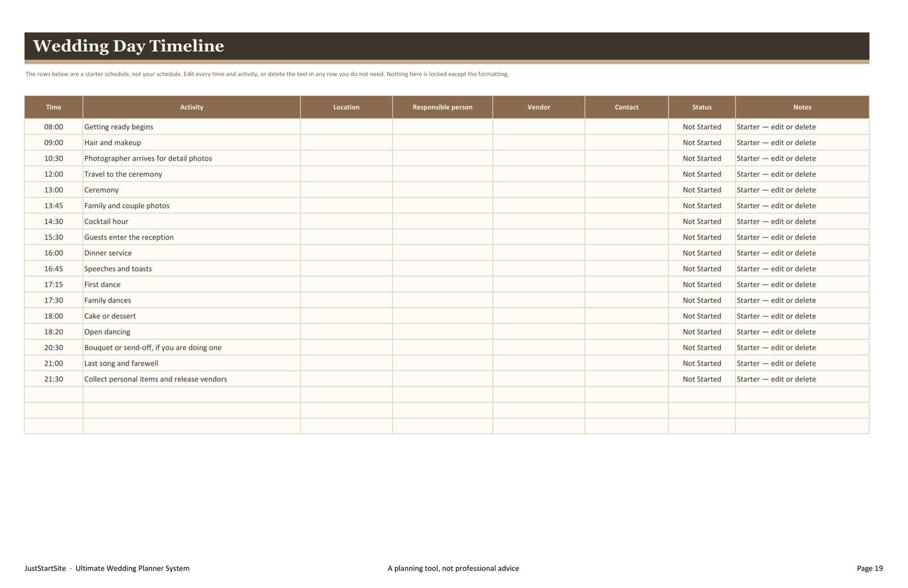
Task: Select the Location column header
Action: point(346,107)
